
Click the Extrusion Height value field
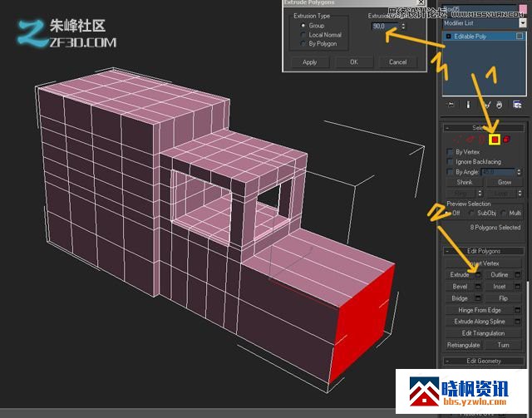(386, 26)
